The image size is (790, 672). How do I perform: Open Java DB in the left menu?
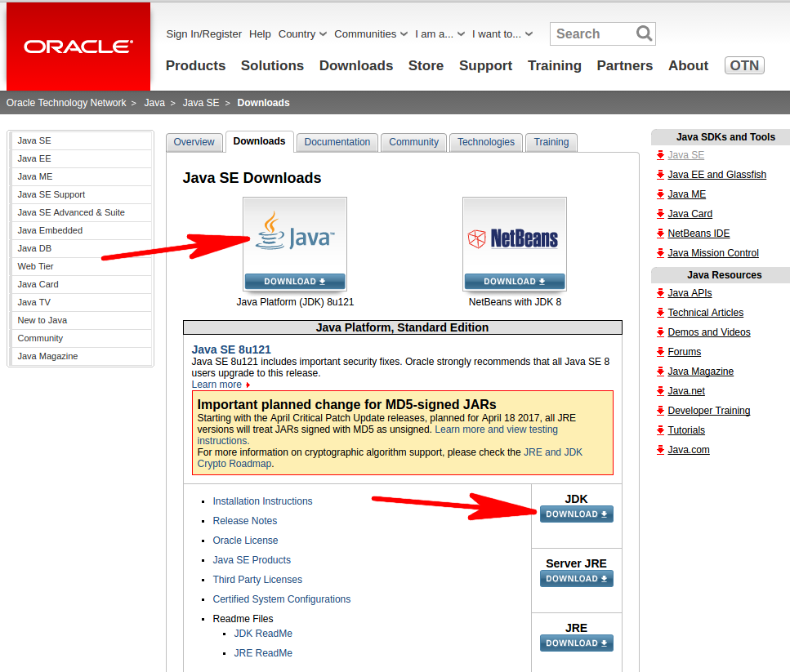[x=81, y=249]
